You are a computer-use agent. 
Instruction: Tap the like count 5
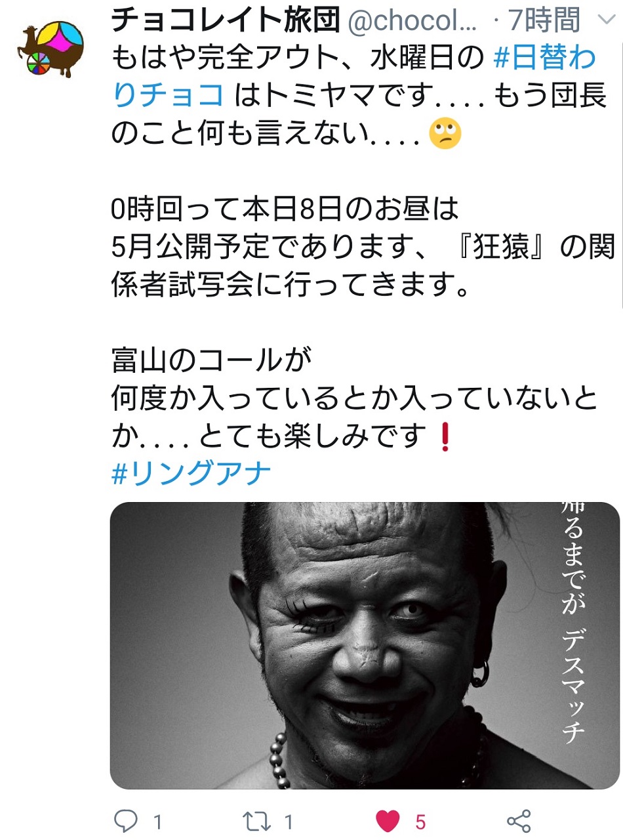pos(420,822)
